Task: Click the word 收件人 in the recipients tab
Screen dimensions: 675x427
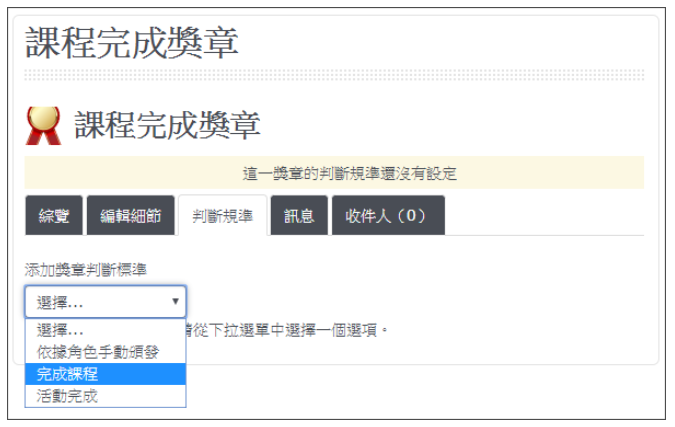Action: 366,216
